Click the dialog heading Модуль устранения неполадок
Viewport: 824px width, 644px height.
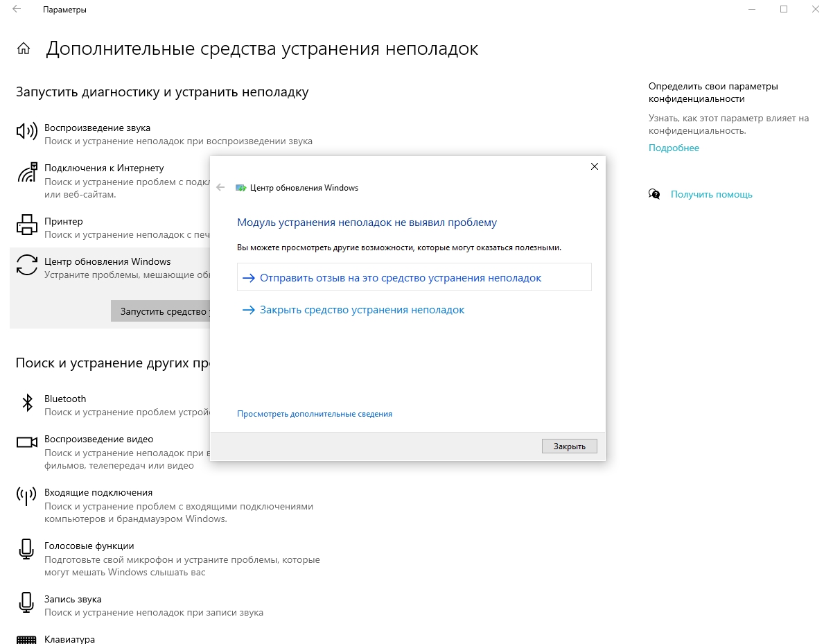367,223
